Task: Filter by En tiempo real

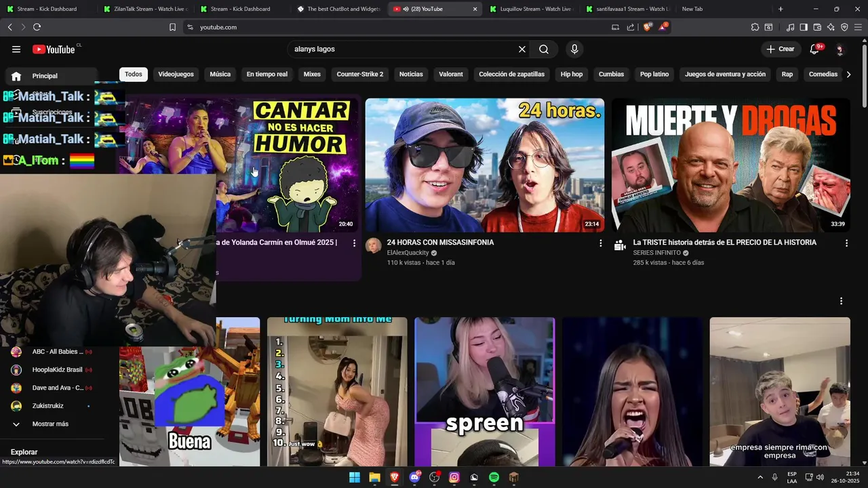Action: (267, 75)
